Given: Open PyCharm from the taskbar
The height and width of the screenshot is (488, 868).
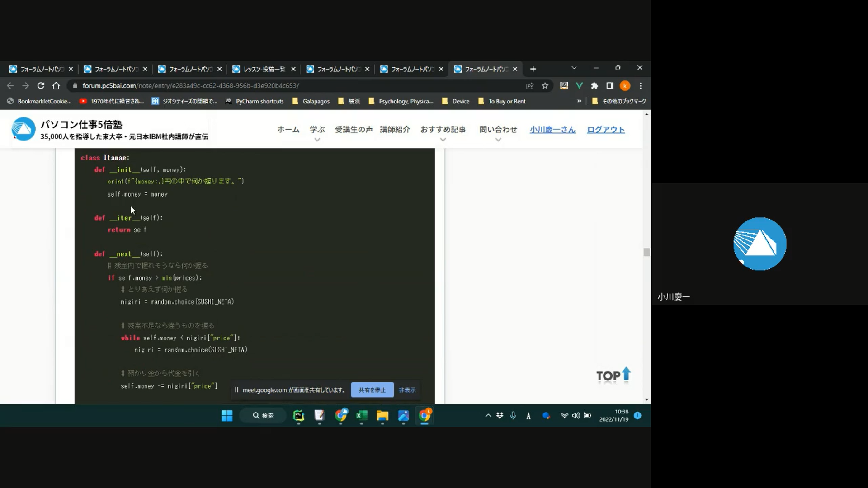Looking at the screenshot, I should 298,416.
